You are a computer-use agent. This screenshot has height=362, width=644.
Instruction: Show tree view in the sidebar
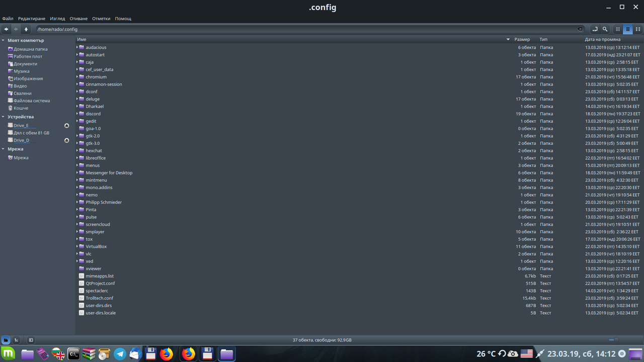[16, 340]
